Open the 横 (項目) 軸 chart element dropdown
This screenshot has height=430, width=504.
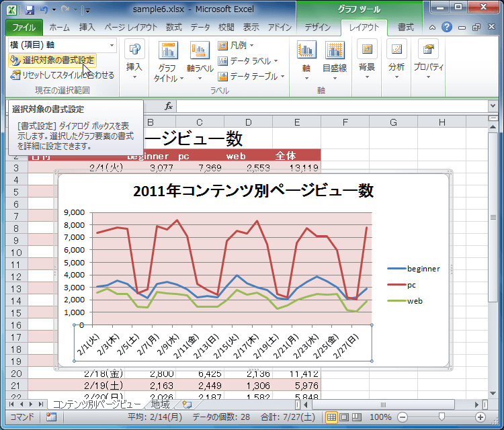[112, 45]
